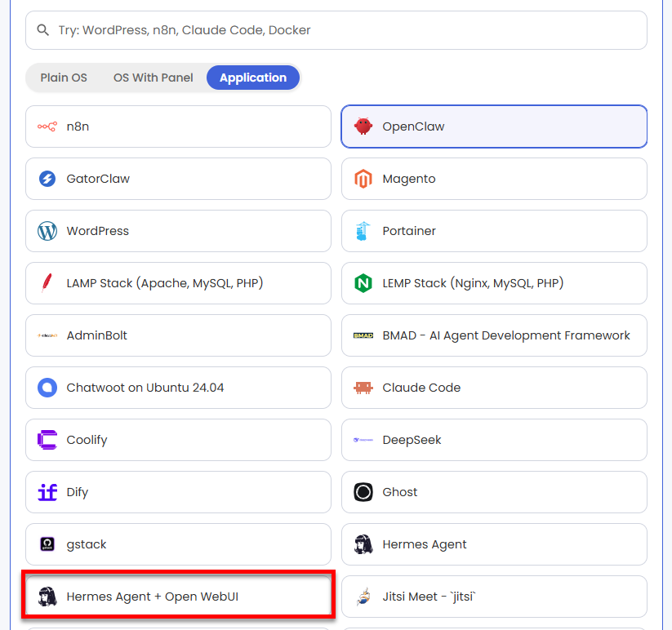Click the orange Magento logo
This screenshot has height=630, width=672.
coord(363,179)
